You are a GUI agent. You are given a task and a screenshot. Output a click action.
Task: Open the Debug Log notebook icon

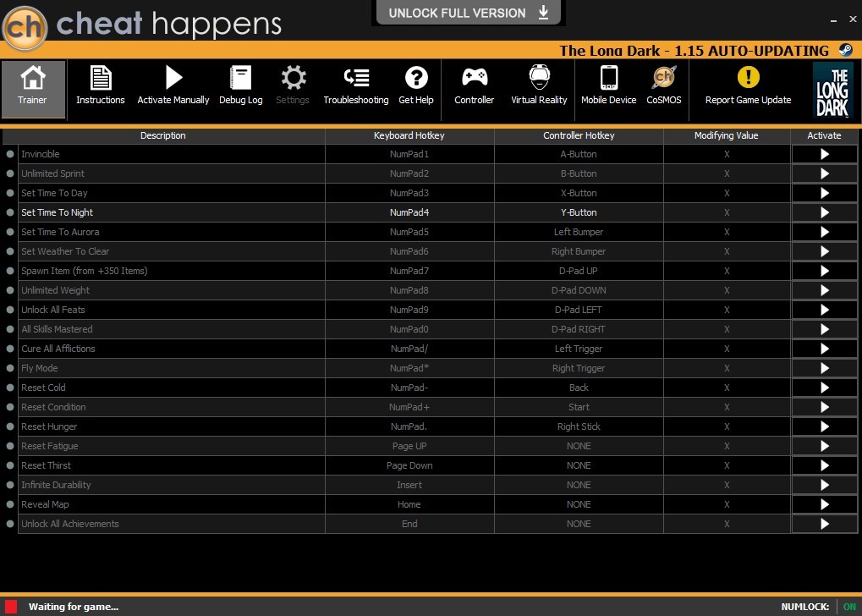tap(240, 78)
